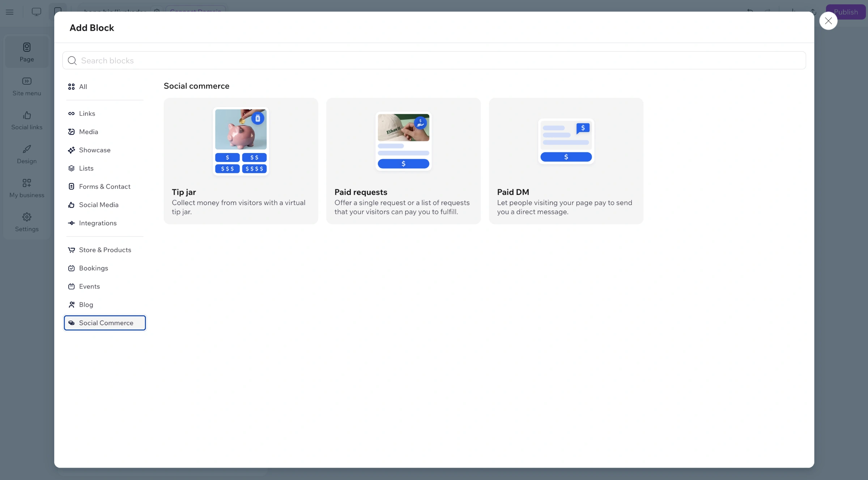Click the Publish button
This screenshot has height=480, width=868.
[x=846, y=12]
